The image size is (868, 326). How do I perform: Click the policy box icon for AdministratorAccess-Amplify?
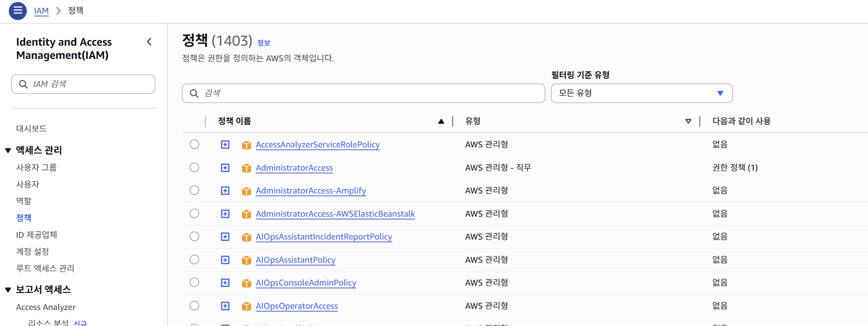click(246, 191)
